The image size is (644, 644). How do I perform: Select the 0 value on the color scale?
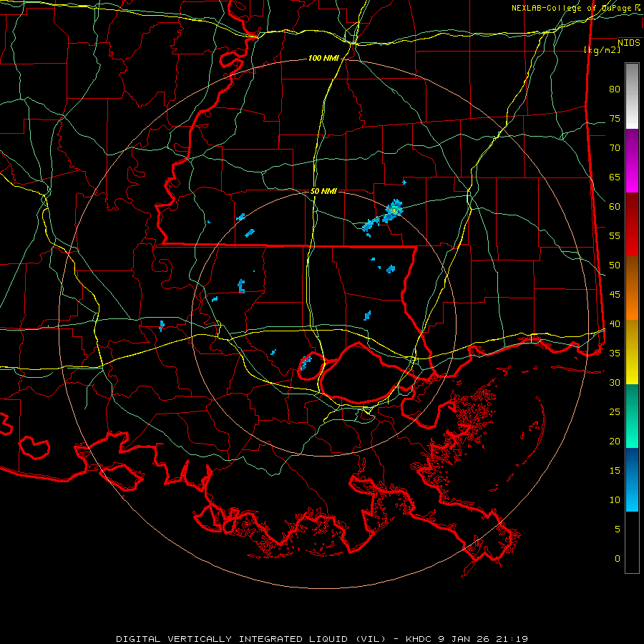click(618, 559)
